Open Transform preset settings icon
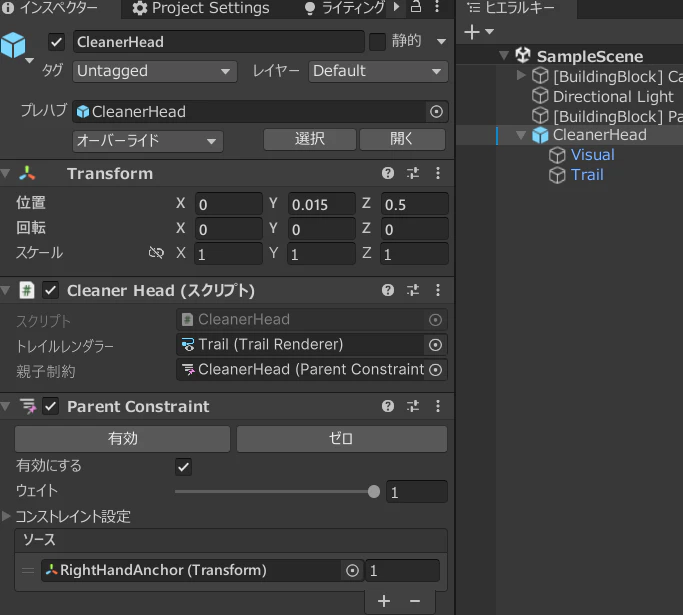 413,173
